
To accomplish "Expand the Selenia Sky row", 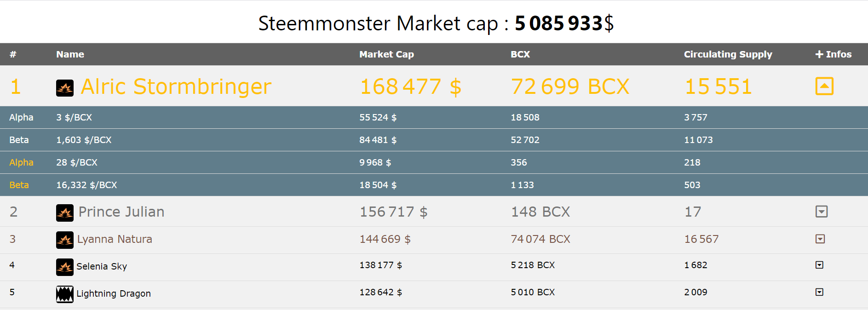I will click(819, 265).
